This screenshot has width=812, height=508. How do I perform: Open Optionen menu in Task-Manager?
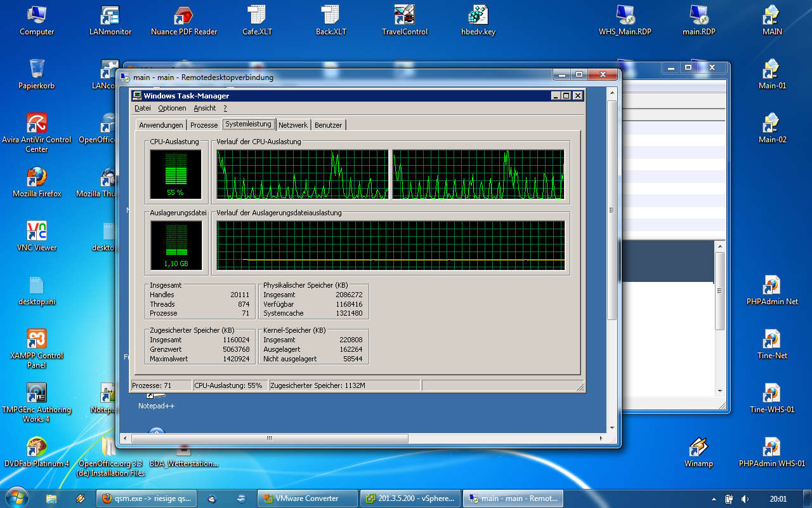pos(172,109)
